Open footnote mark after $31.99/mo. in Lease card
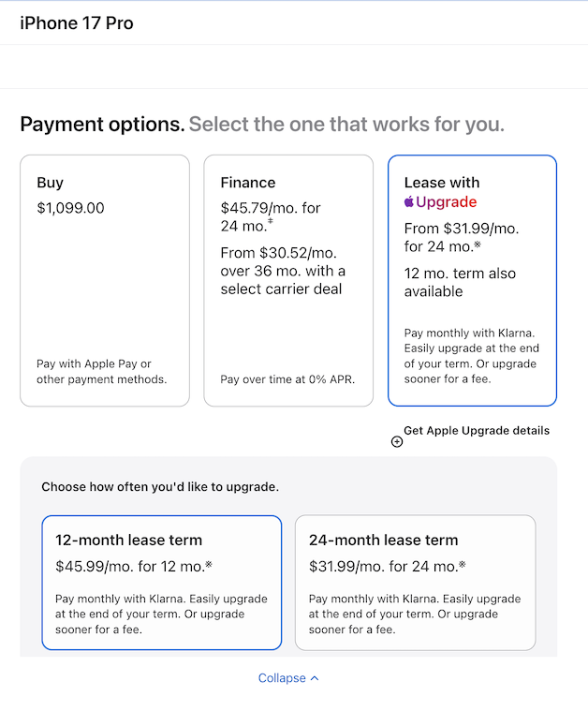The image size is (588, 711). tap(477, 245)
